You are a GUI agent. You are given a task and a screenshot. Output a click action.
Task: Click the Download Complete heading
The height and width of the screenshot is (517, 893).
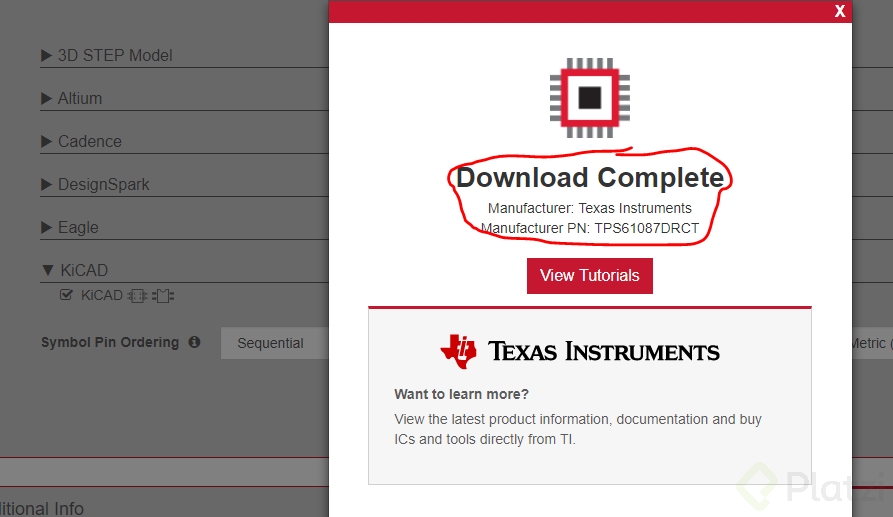click(590, 178)
